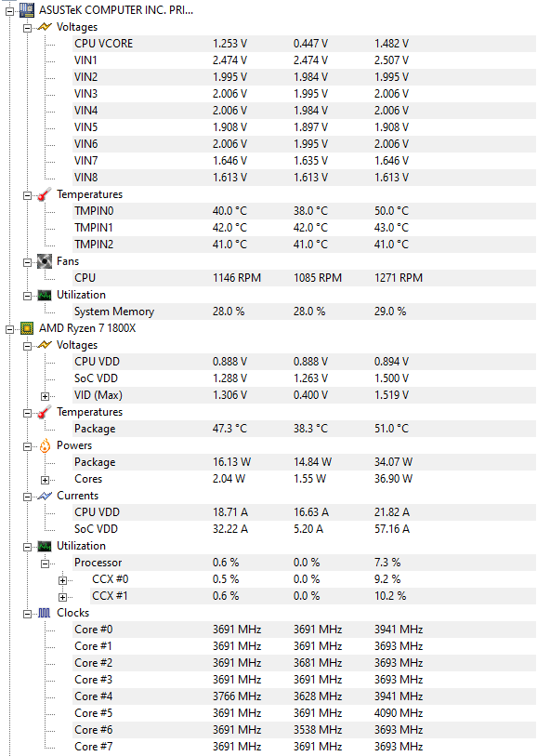Click the motherboard Voltages lightning icon

coord(45,27)
